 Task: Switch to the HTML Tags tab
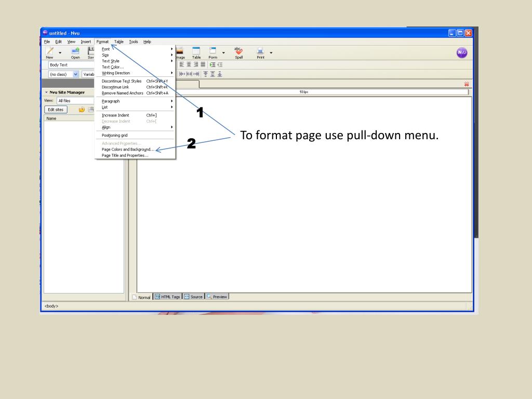pyautogui.click(x=168, y=297)
